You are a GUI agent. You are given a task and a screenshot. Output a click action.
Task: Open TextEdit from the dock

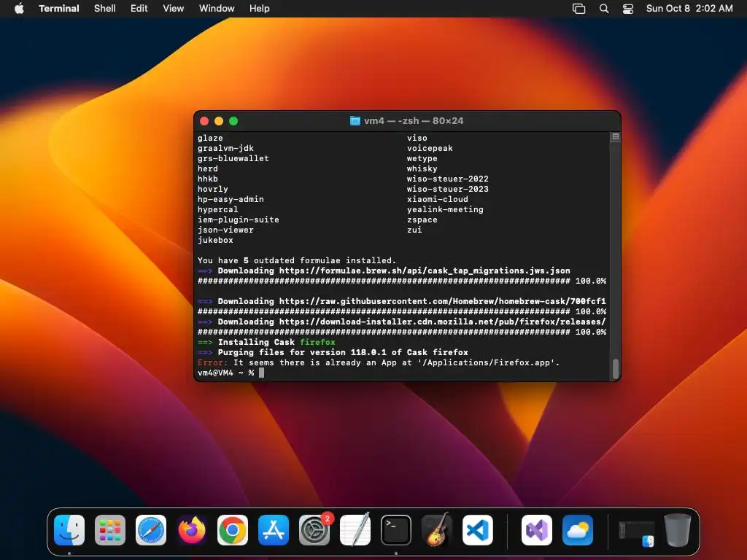click(355, 530)
